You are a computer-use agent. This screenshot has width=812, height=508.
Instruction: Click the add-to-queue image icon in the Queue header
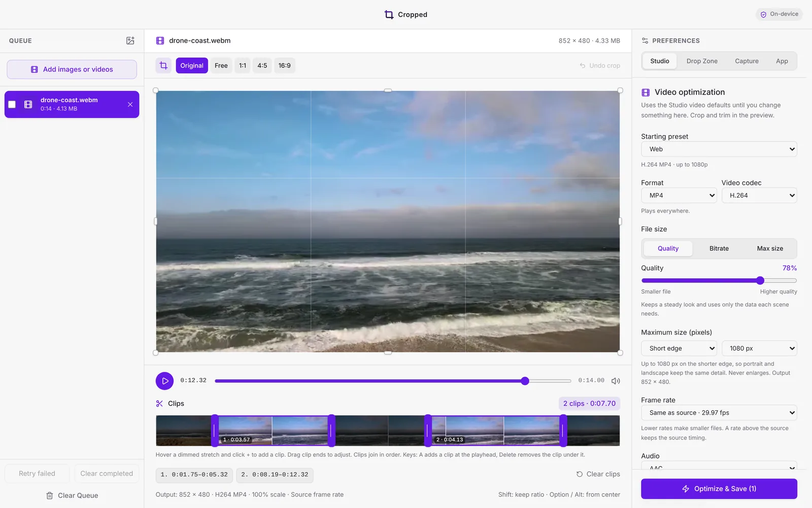[x=130, y=41]
